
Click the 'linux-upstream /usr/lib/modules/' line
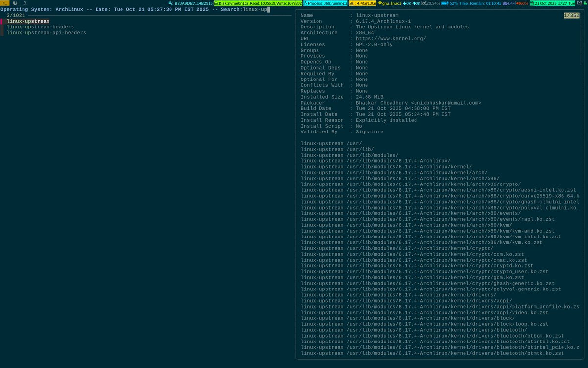tap(349, 155)
